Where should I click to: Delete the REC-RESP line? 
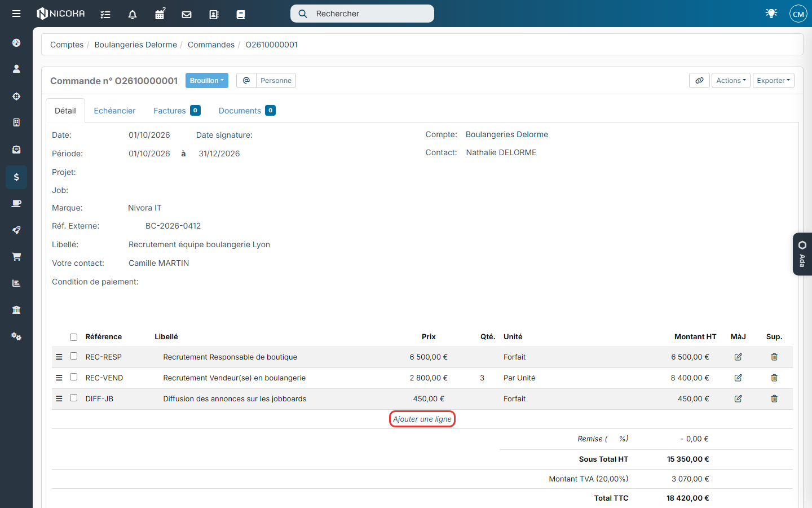774,357
